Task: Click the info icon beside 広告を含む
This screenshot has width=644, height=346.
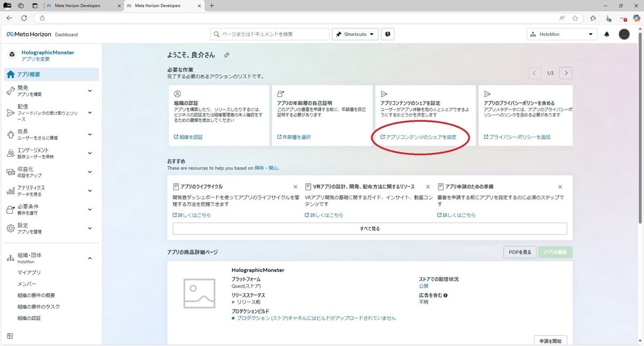Action: click(445, 296)
